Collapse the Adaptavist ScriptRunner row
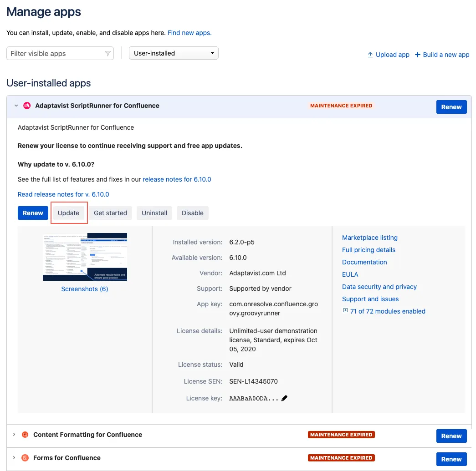476x471 pixels. tap(16, 106)
